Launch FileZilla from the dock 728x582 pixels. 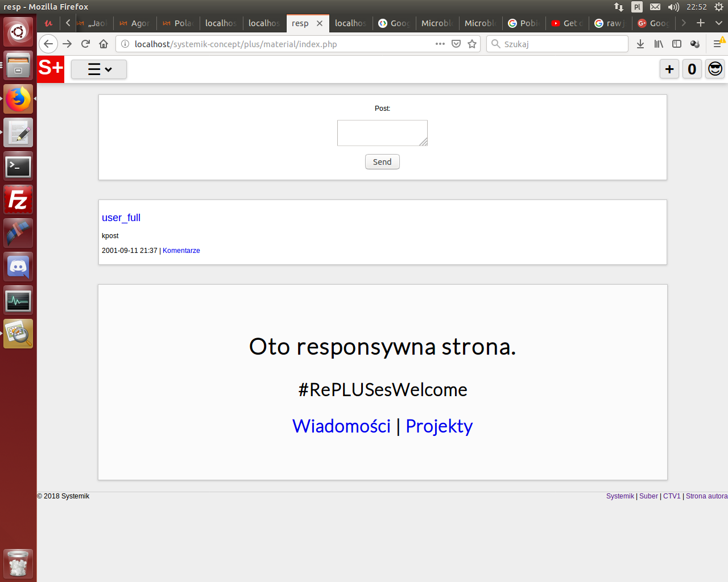(18, 200)
